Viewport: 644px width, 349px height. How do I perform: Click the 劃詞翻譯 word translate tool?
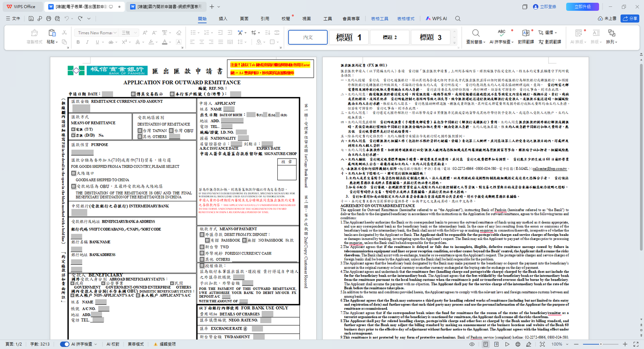(x=550, y=42)
